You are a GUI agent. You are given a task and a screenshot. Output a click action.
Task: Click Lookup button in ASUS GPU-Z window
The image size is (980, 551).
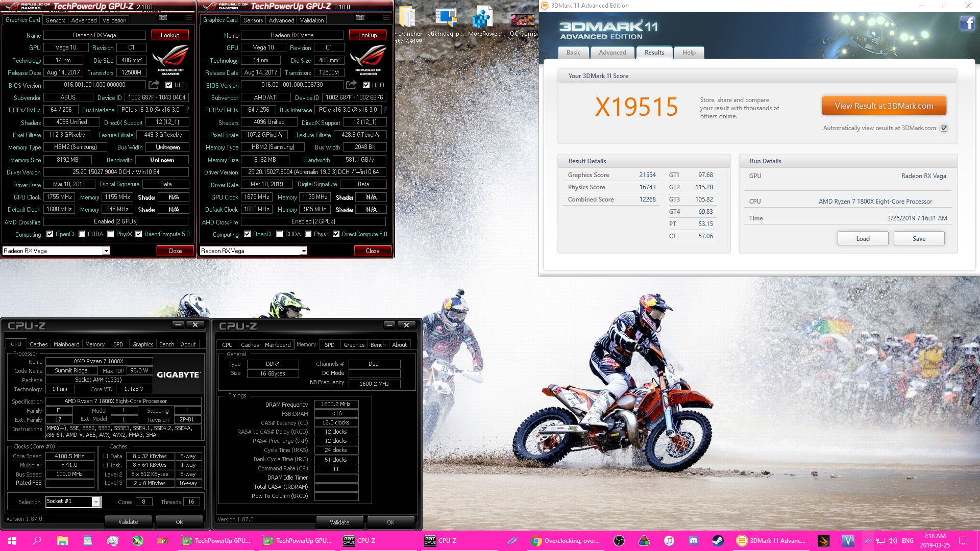pyautogui.click(x=170, y=35)
